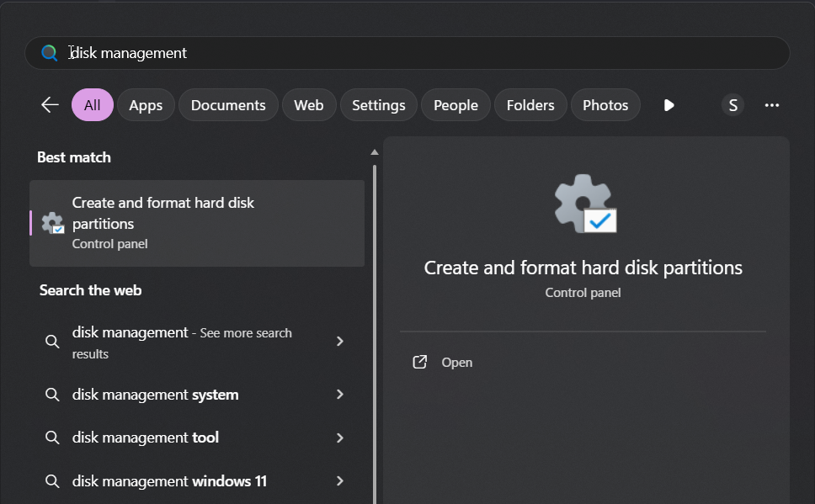815x504 pixels.
Task: Switch to the Documents filter tab
Action: pyautogui.click(x=228, y=105)
